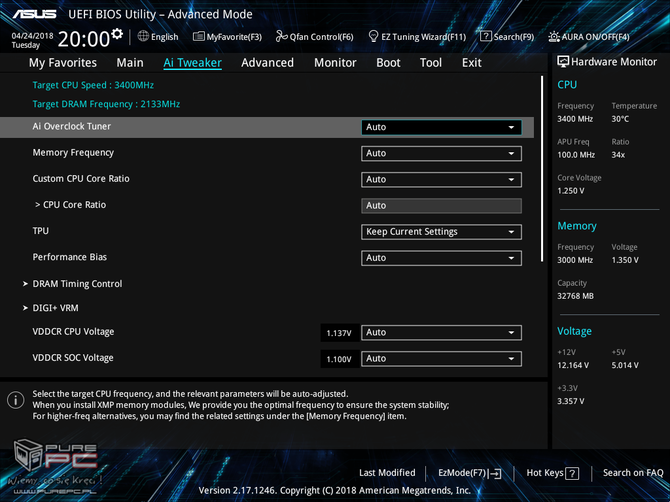Open Qfan Control fan icon

(281, 36)
